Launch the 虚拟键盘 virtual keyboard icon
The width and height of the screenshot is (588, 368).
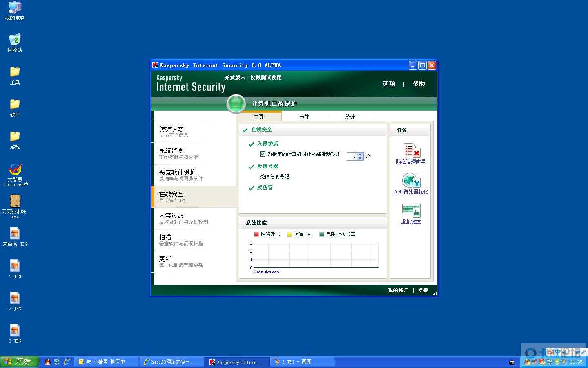[411, 211]
